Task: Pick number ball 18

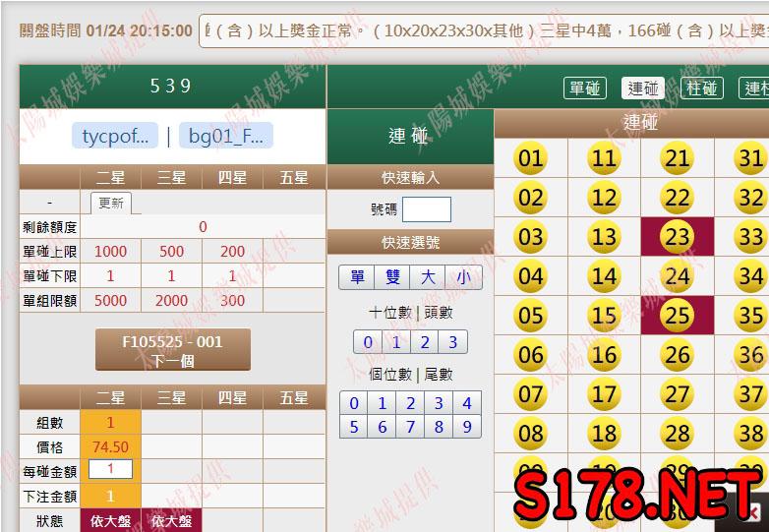Action: pos(604,433)
